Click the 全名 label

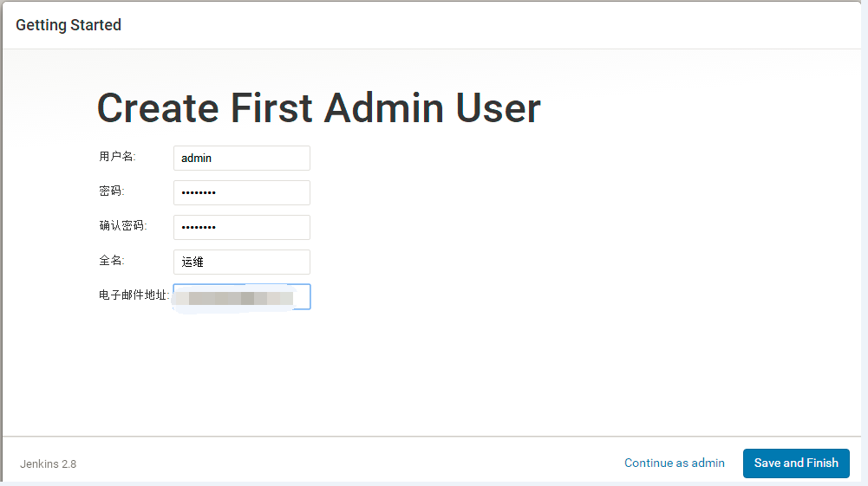[112, 261]
